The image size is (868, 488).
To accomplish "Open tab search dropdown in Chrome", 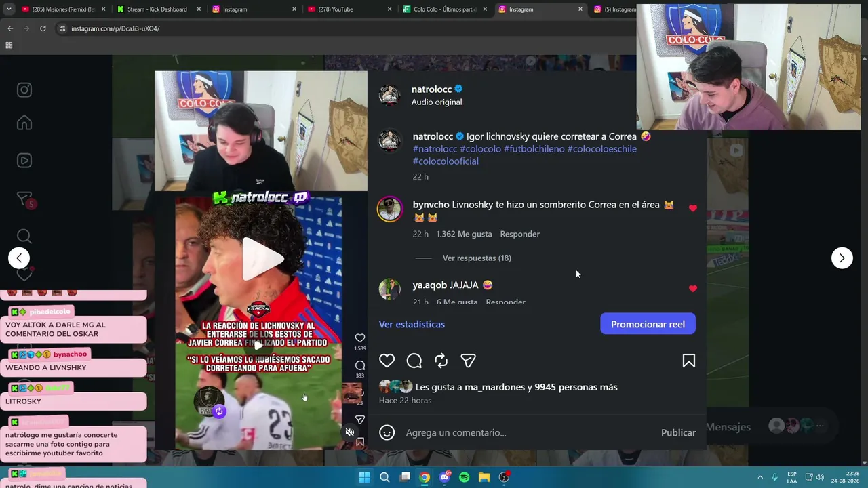I will [x=8, y=9].
